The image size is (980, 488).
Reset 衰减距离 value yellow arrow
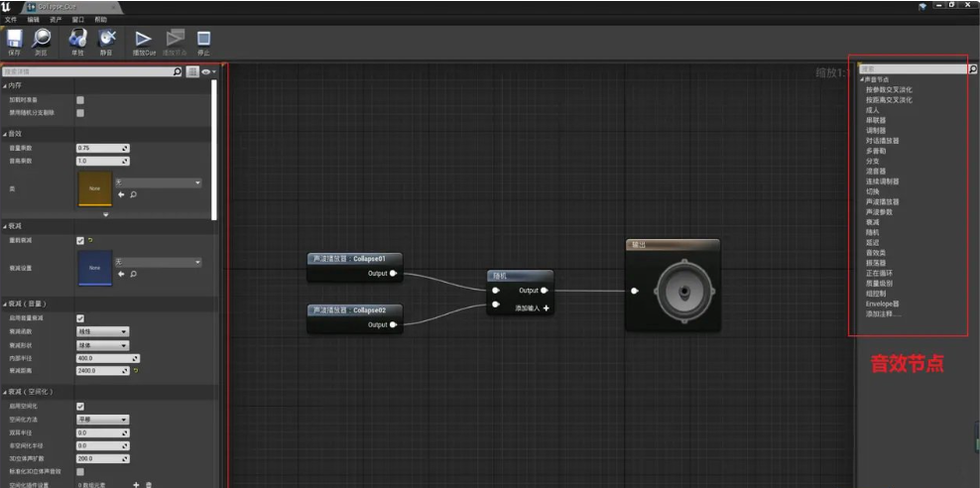click(x=136, y=371)
